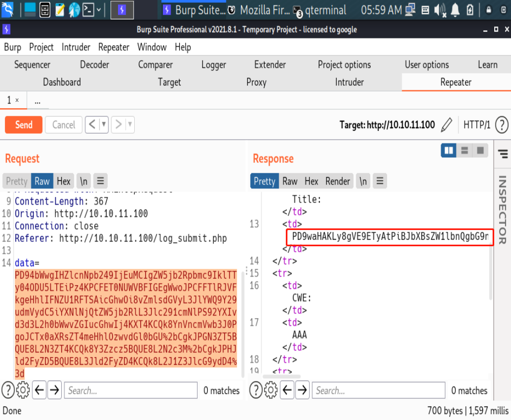Click the response search input field

click(x=379, y=390)
